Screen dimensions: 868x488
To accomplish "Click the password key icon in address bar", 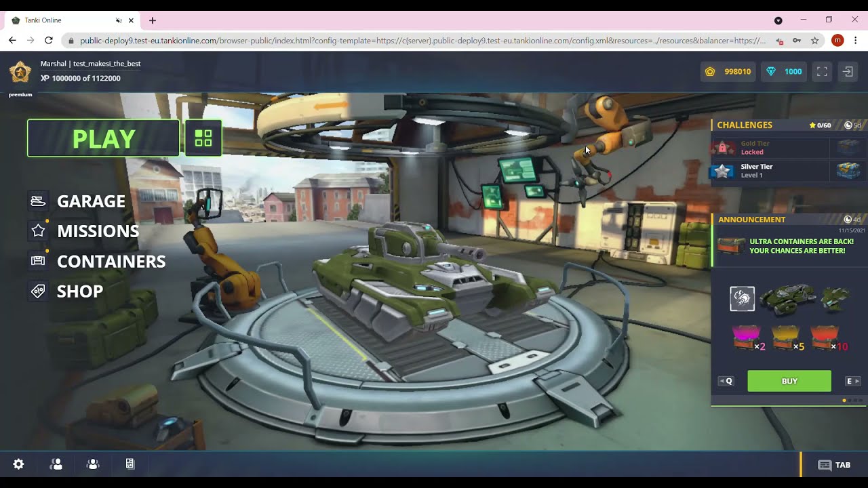I will coord(797,41).
